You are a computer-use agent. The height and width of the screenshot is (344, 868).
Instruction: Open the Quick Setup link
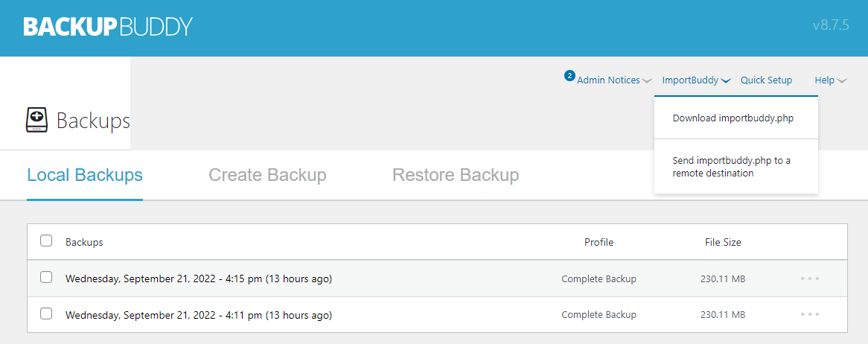coord(766,80)
